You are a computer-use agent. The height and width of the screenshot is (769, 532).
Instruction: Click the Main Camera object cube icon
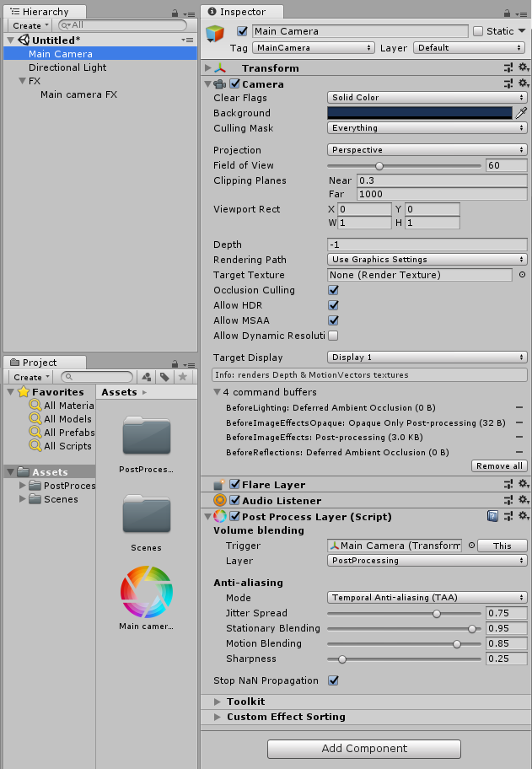point(215,34)
